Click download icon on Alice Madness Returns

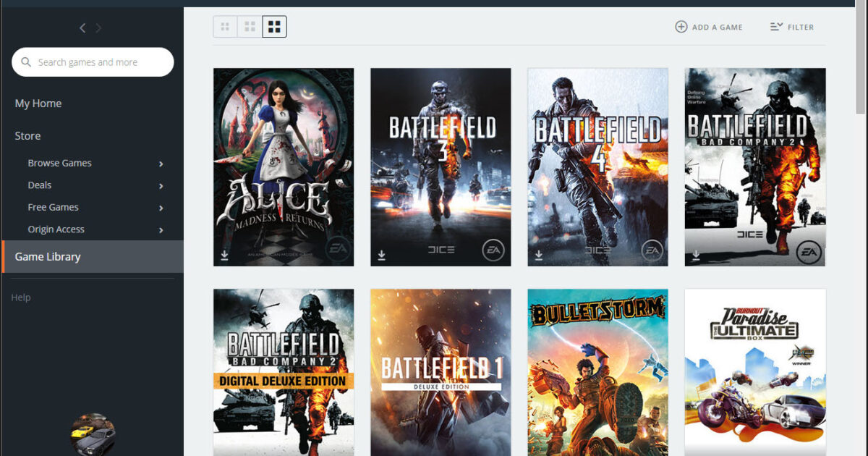tap(225, 255)
